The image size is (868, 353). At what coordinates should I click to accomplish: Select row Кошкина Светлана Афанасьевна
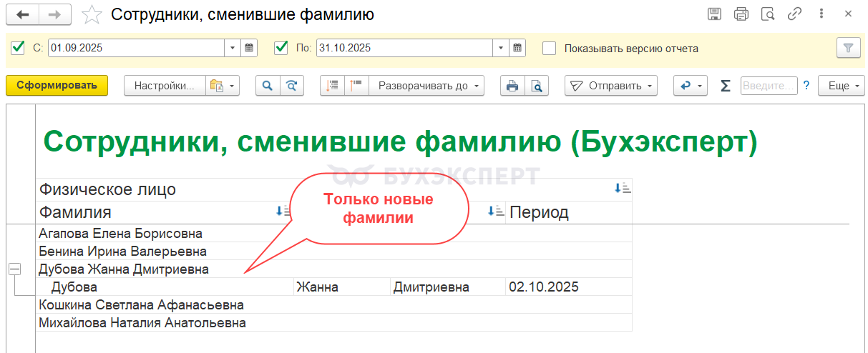[334, 305]
